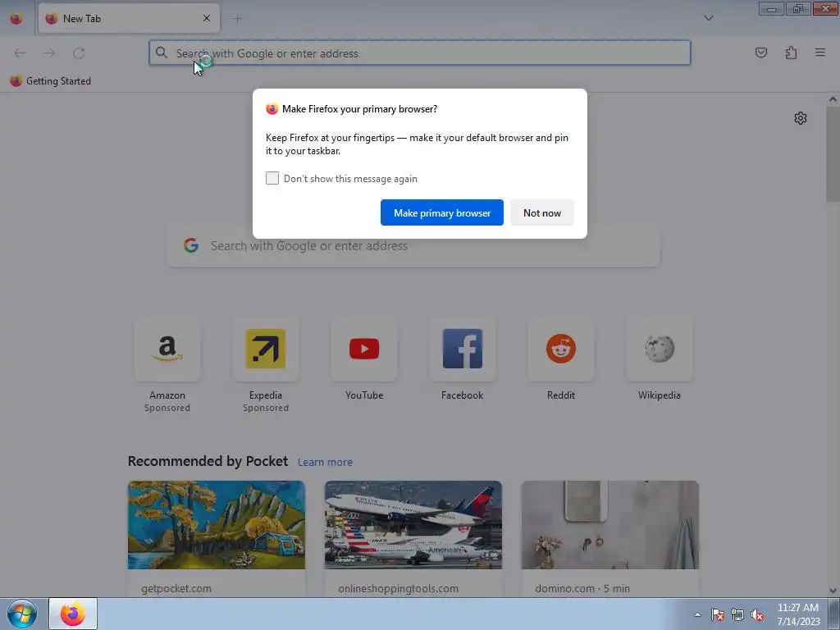
Task: Click the vertical scrollbar thumb
Action: pos(833,154)
